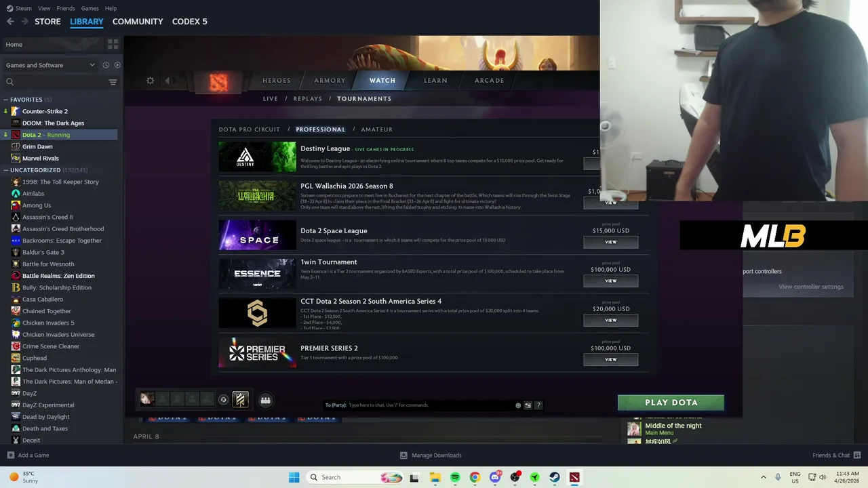Pop out the Dota chat window icon

[528, 405]
